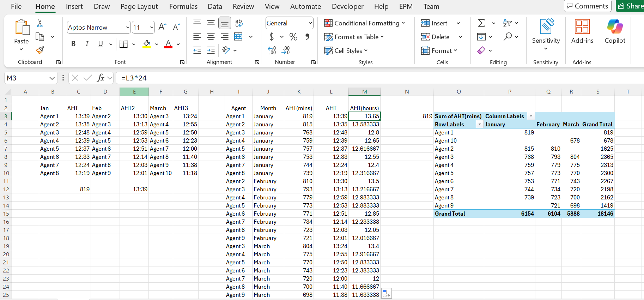The image size is (644, 300).
Task: Open the Sensitivity button
Action: (546, 34)
